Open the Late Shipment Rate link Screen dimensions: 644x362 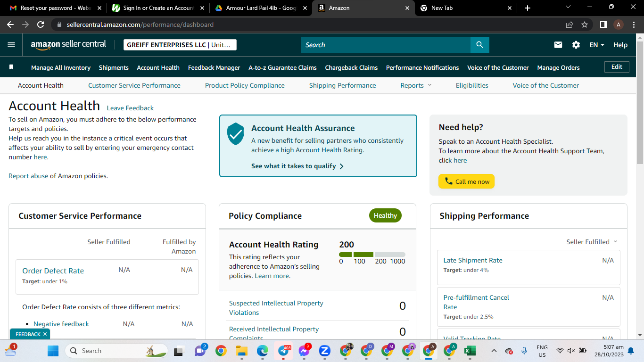pyautogui.click(x=473, y=260)
